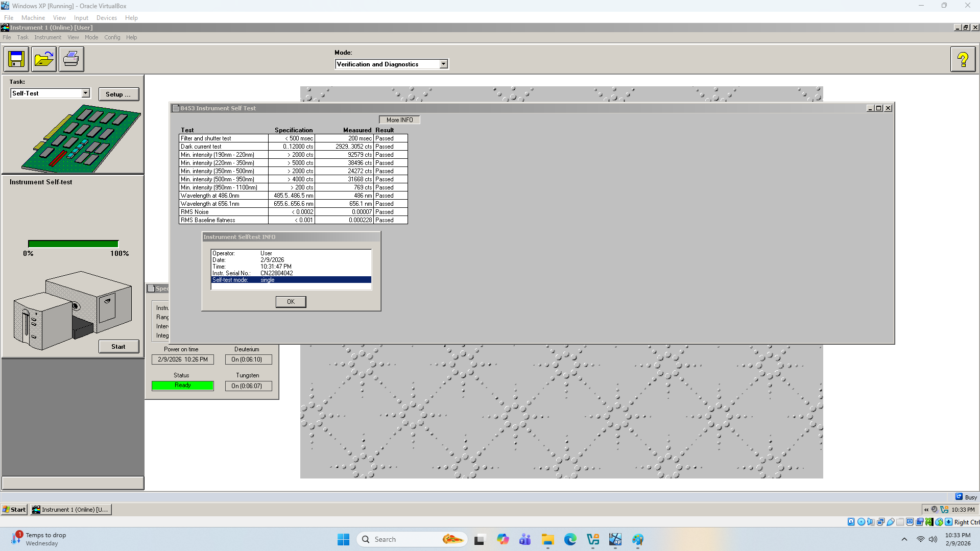Open Task View on the host taskbar
Viewport: 980px width, 551px height.
pyautogui.click(x=479, y=539)
